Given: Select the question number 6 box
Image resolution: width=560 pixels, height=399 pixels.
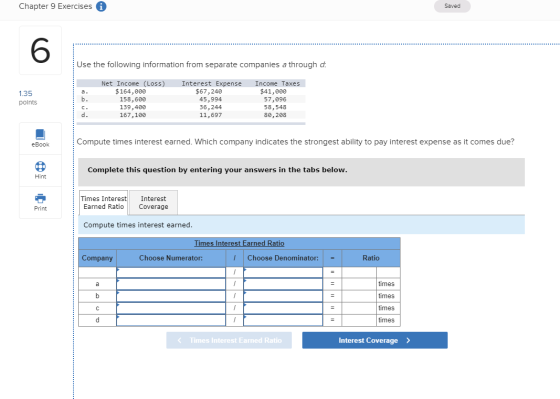Looking at the screenshot, I should [x=40, y=50].
